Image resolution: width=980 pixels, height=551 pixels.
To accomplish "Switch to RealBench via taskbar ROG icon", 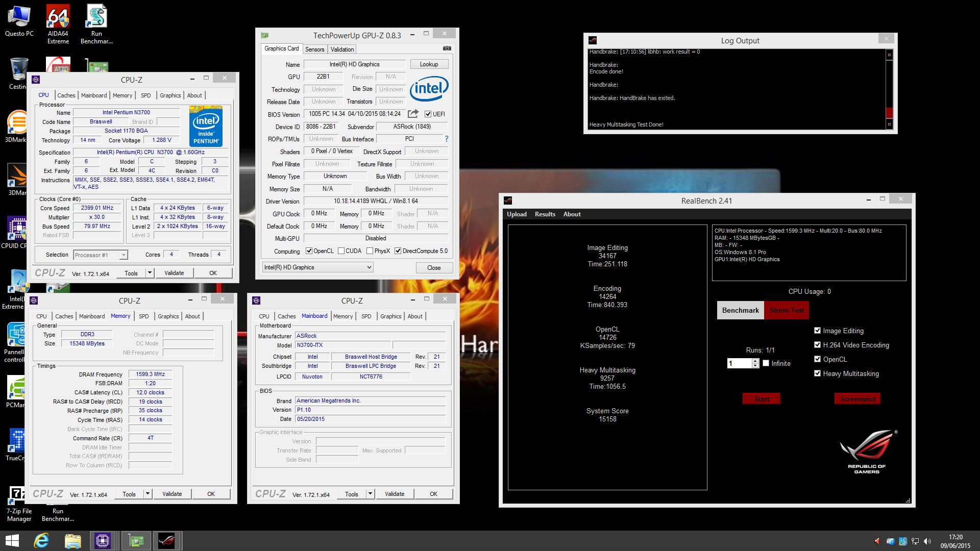I will (166, 541).
